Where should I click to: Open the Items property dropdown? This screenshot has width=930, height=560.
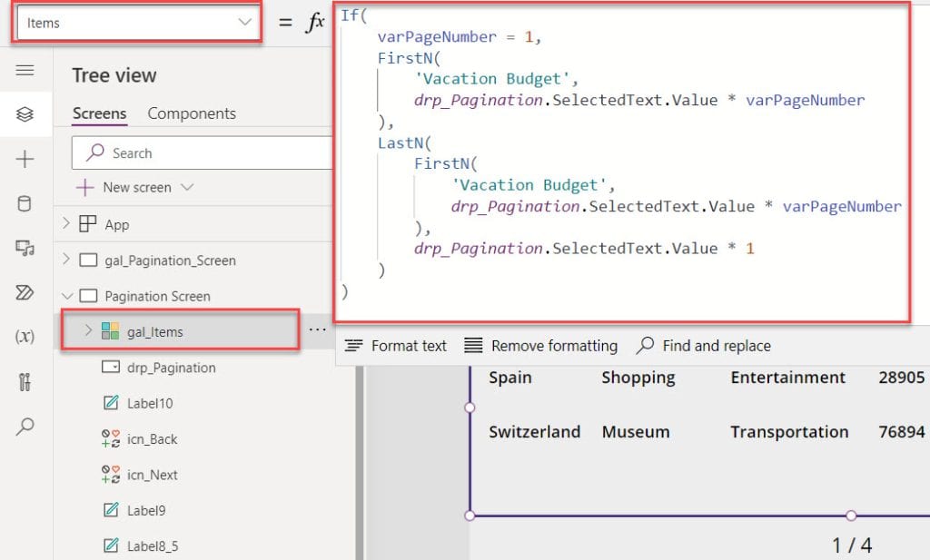pyautogui.click(x=138, y=23)
